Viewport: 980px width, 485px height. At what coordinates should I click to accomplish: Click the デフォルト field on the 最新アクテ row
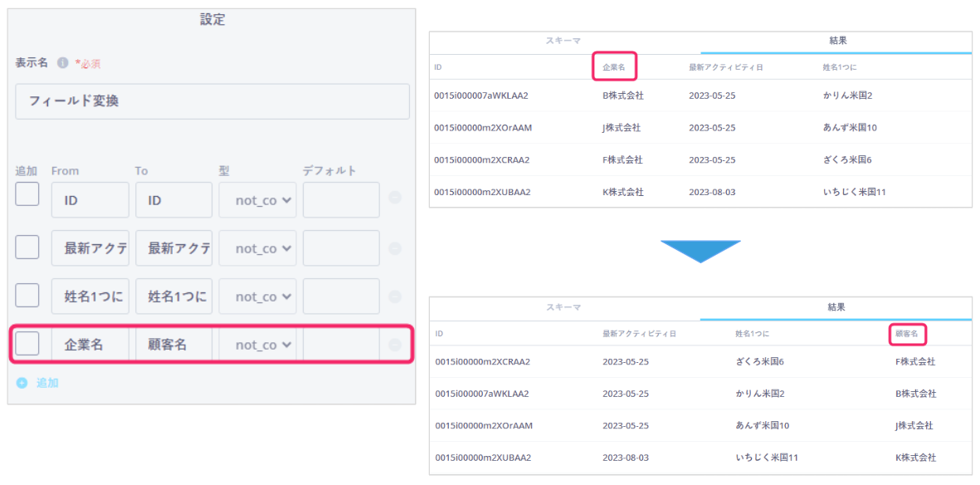[x=341, y=248]
